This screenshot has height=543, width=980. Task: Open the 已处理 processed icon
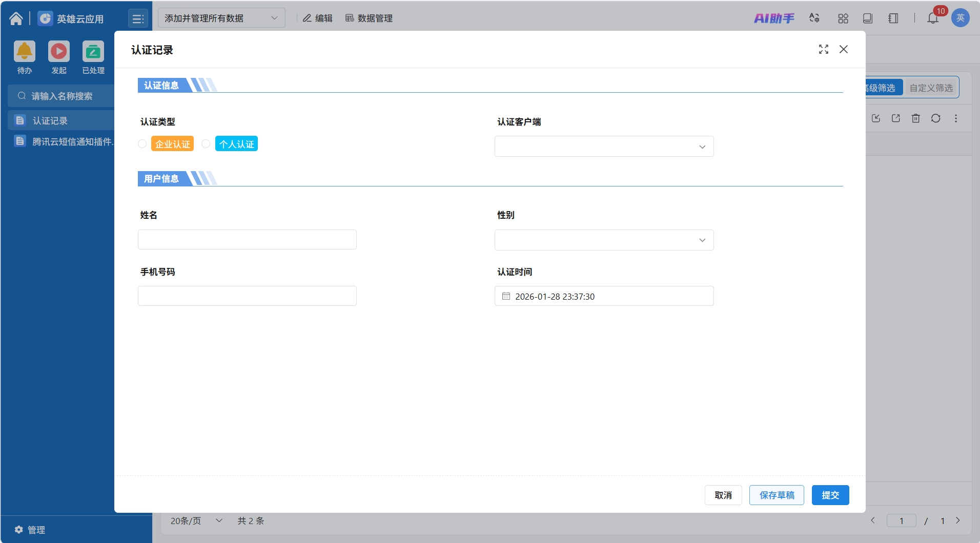coord(93,52)
